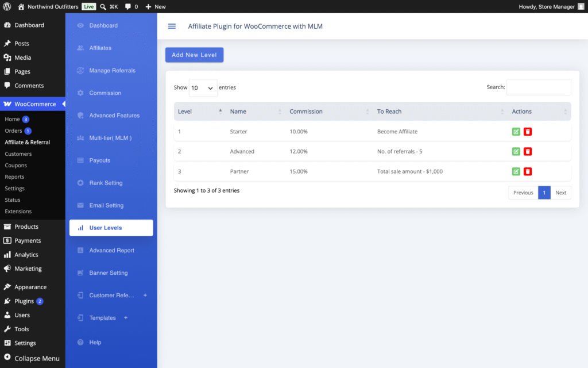
Task: Edit the Advanced level
Action: (516, 151)
